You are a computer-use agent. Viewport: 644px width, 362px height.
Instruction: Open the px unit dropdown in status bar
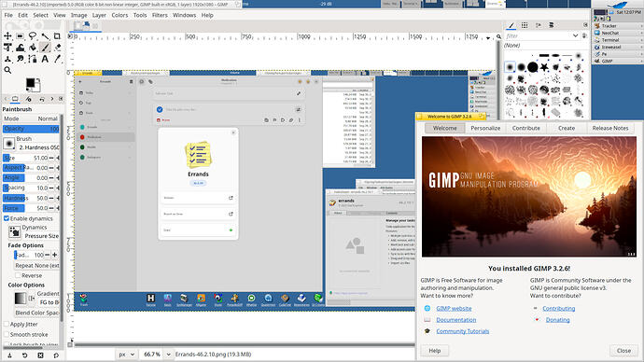tap(126, 355)
